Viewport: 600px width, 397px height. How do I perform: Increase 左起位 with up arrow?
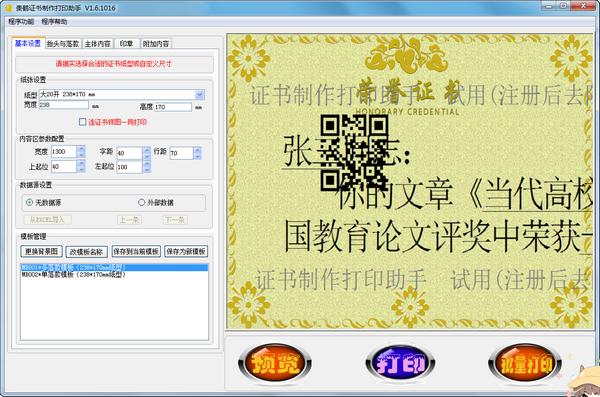147,164
